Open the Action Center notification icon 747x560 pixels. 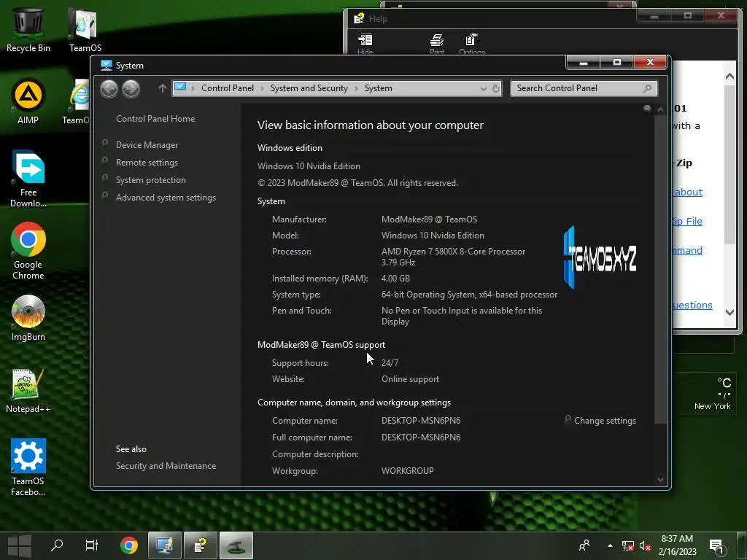[x=717, y=547]
